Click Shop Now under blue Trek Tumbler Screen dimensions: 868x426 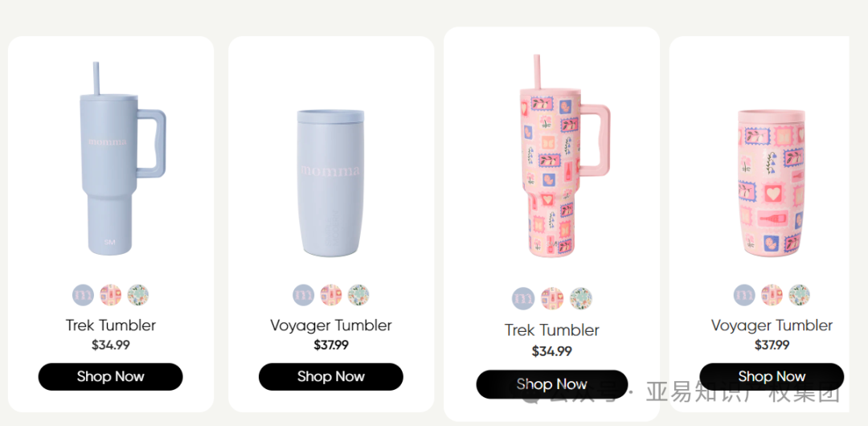[x=110, y=377]
